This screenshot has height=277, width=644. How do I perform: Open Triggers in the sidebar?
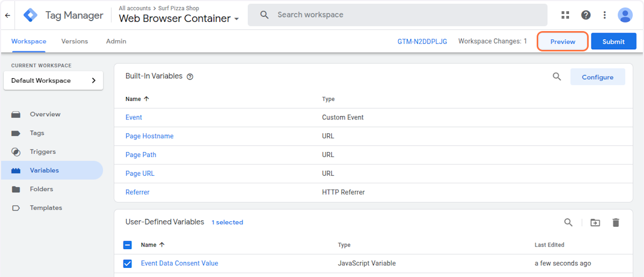point(43,152)
